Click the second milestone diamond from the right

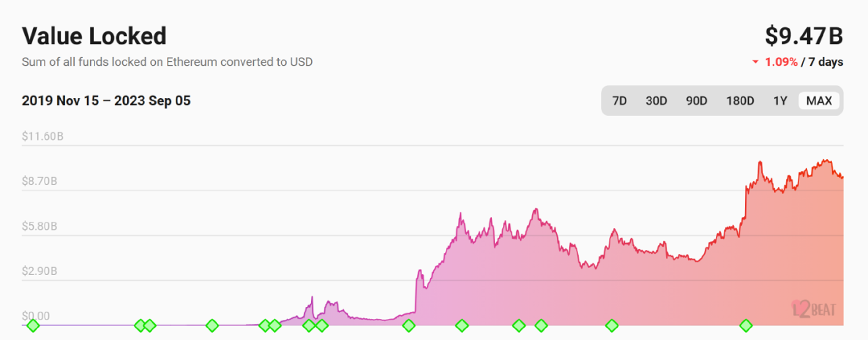[x=612, y=326]
